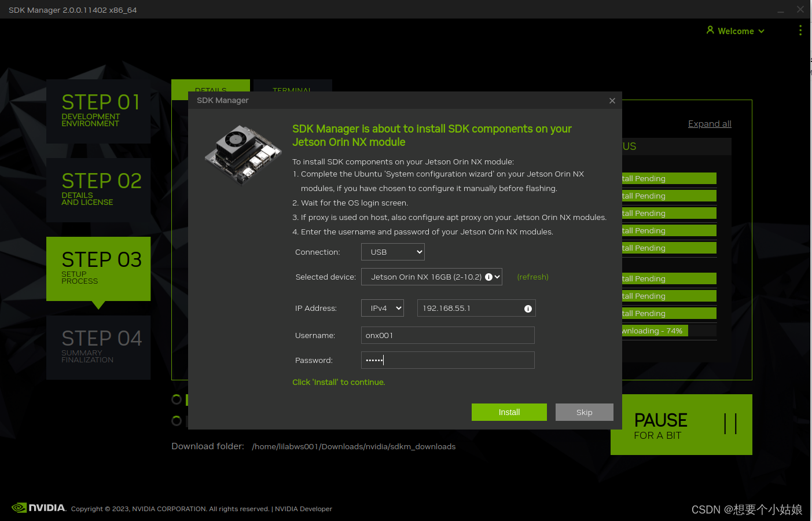The image size is (812, 521).
Task: Click the lower progress spinner circle
Action: point(177,421)
